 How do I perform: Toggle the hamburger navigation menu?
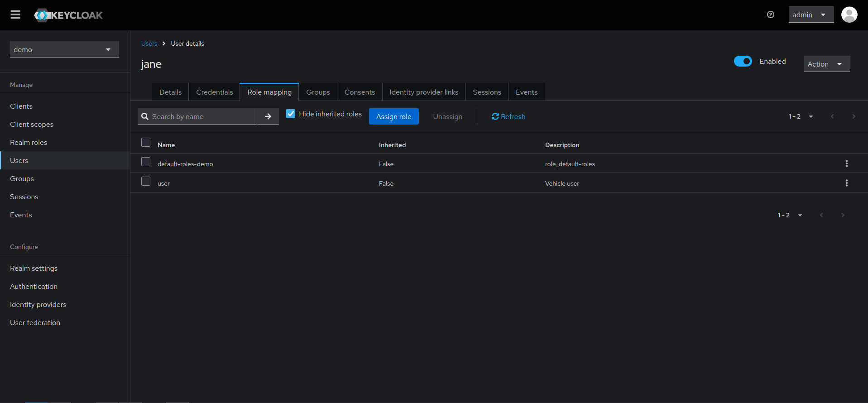click(15, 15)
